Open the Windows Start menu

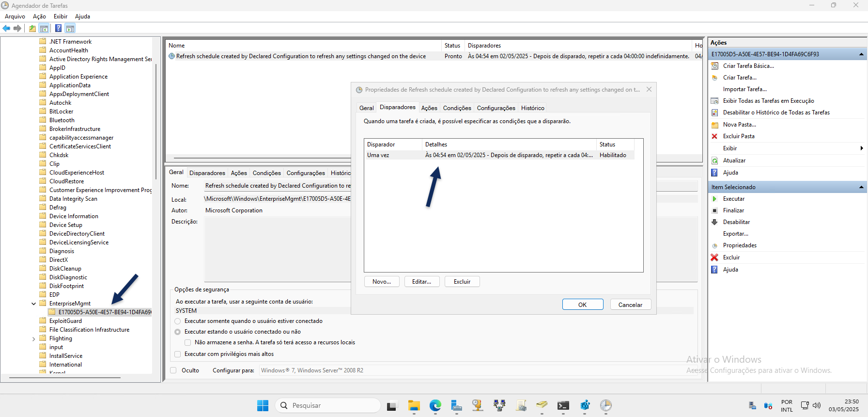[263, 405]
